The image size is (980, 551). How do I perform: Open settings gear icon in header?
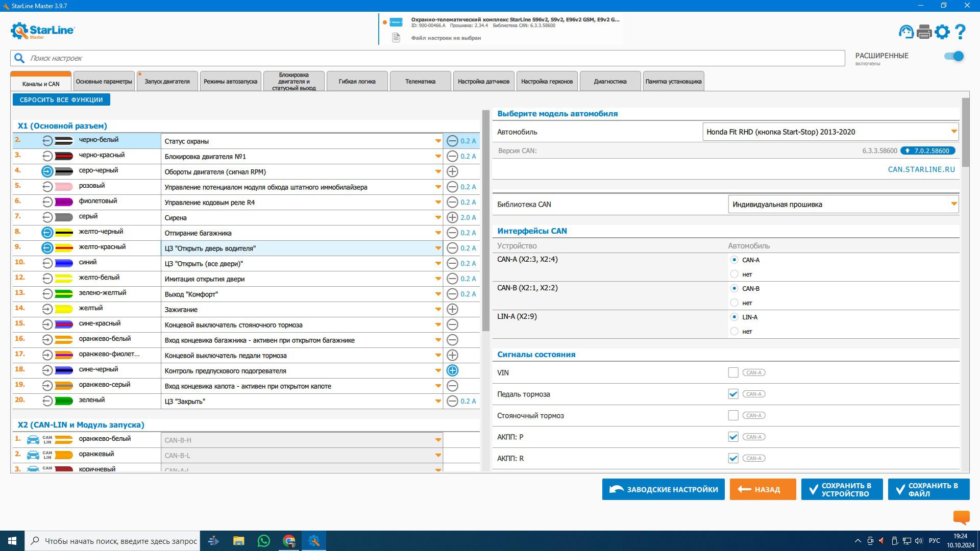[942, 32]
